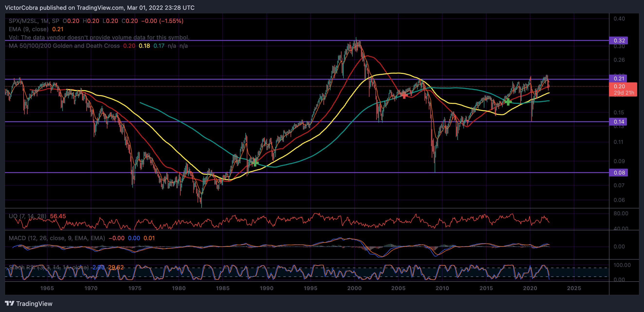Viewport: 644px width, 312px height.
Task: Click the 2005 label on time axis
Action: (398, 288)
